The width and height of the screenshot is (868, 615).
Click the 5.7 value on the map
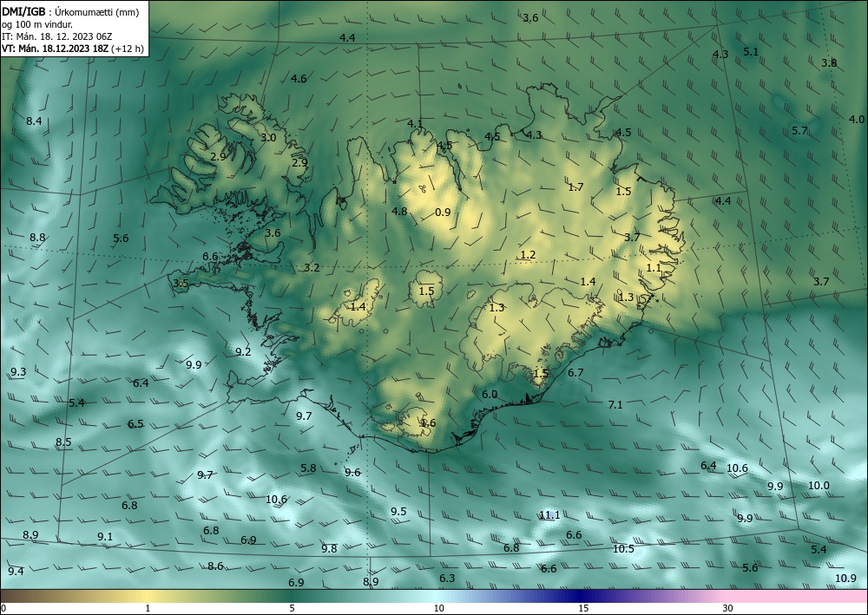tap(799, 131)
